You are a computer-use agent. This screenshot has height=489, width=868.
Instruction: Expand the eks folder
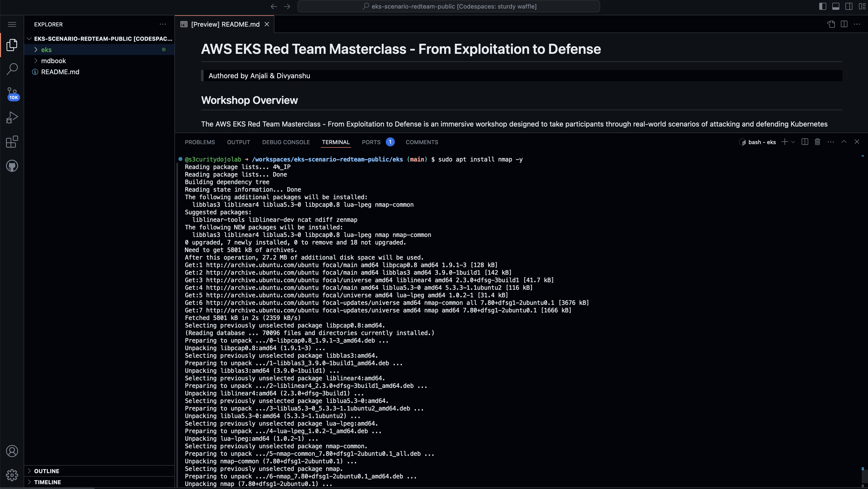pos(46,50)
